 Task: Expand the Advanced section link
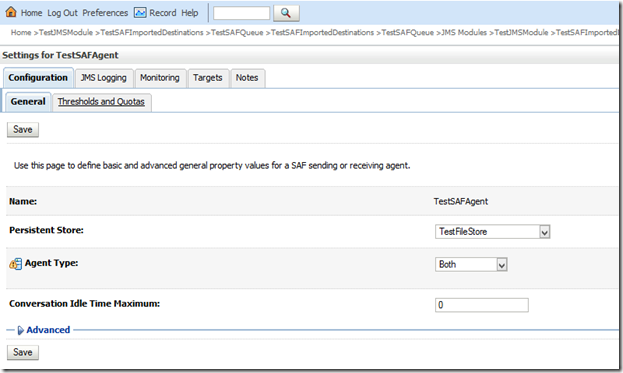(48, 330)
